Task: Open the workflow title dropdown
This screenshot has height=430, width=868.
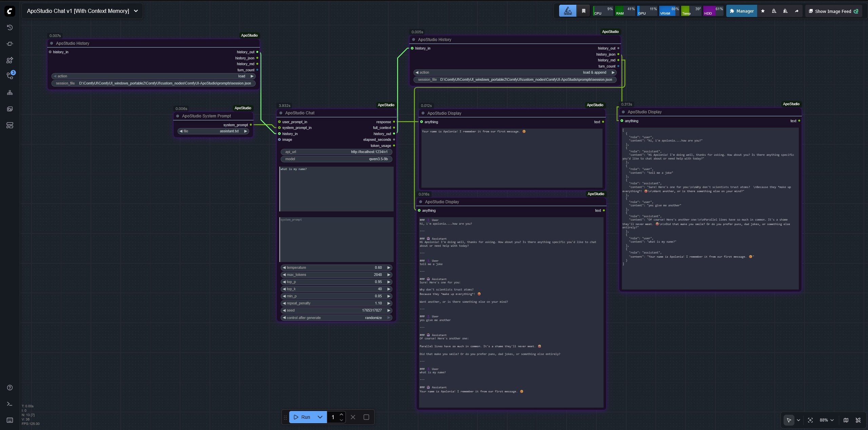Action: (136, 11)
